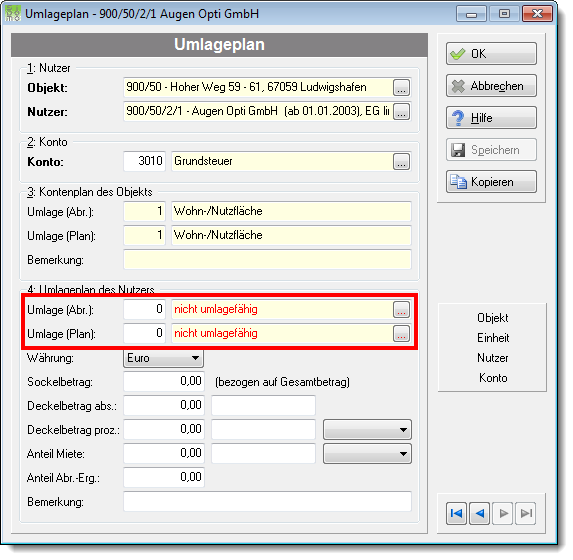The width and height of the screenshot is (573, 560).
Task: Open Konto Grundsteuer lookup ellipsis button
Action: (x=401, y=162)
